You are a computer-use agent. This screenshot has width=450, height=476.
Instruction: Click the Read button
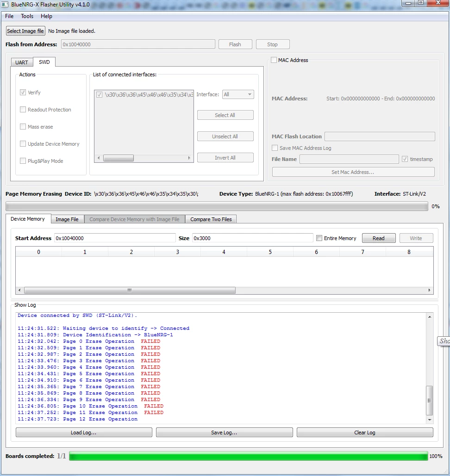coord(379,238)
